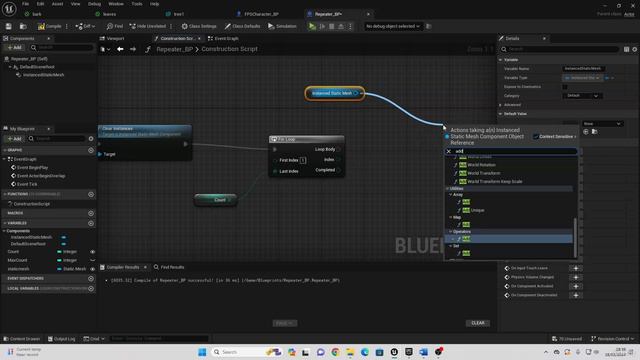Collapse the Components variables group
Viewport: 640px width, 360px height.
(4, 231)
